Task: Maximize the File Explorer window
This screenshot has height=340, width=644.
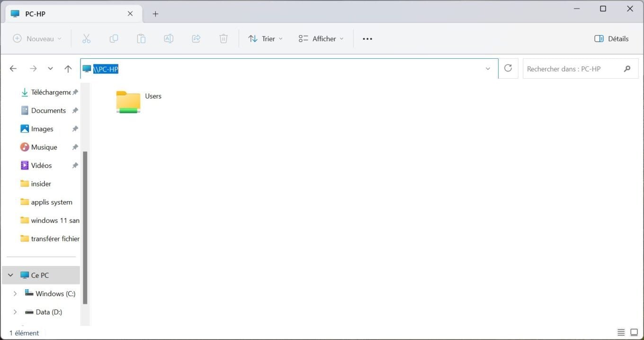Action: (603, 9)
